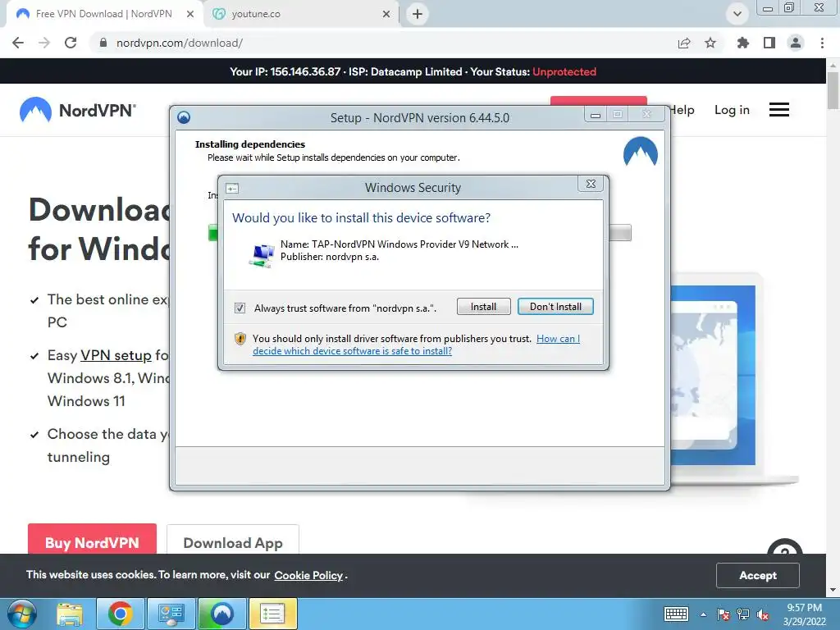Toggle the Chrome side panel icon
Image resolution: width=840 pixels, height=630 pixels.
click(769, 43)
